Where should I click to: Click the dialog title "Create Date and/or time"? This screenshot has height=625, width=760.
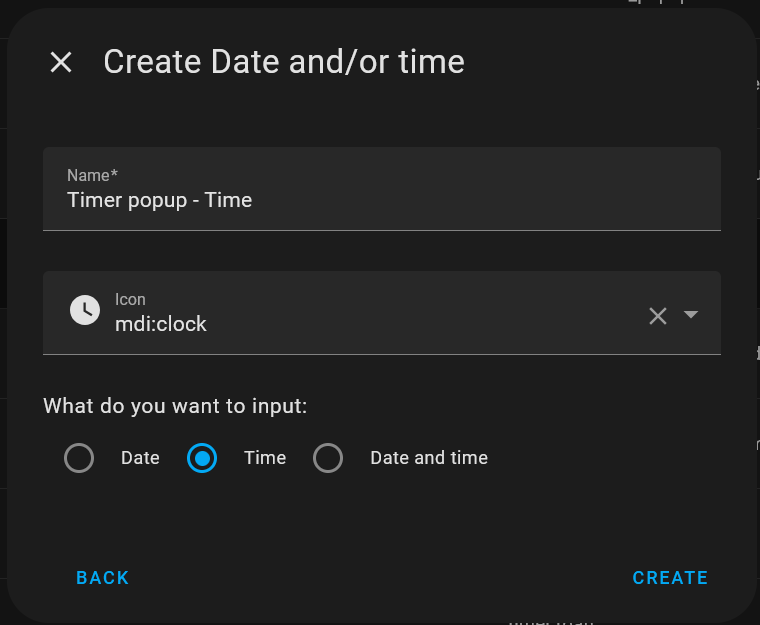point(284,62)
